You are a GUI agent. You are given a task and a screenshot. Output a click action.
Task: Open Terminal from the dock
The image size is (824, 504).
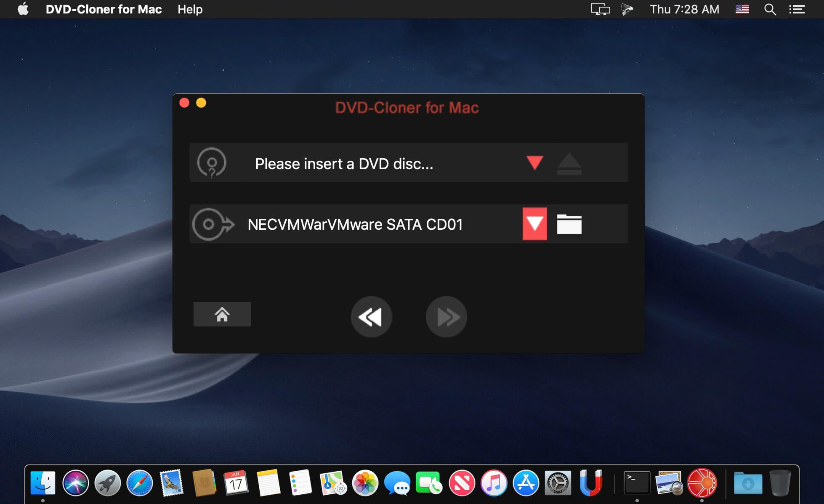coord(636,483)
